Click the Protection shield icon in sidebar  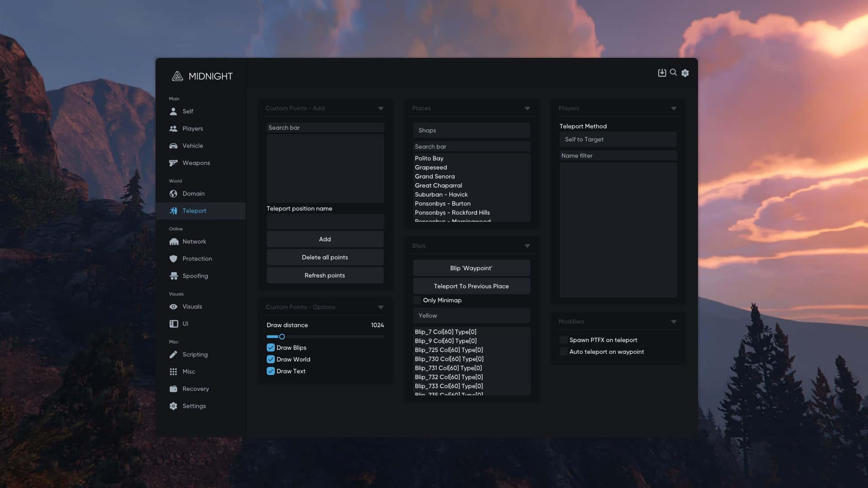[173, 258]
